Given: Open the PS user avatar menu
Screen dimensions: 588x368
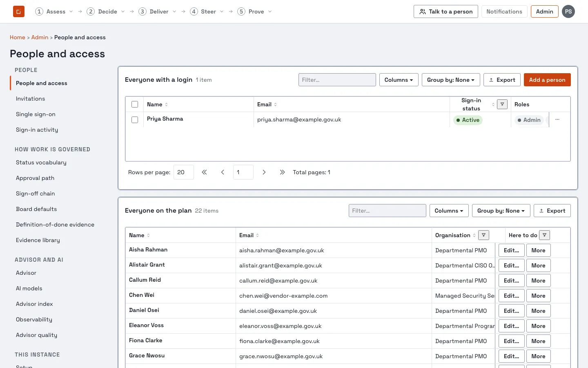Looking at the screenshot, I should click(568, 11).
